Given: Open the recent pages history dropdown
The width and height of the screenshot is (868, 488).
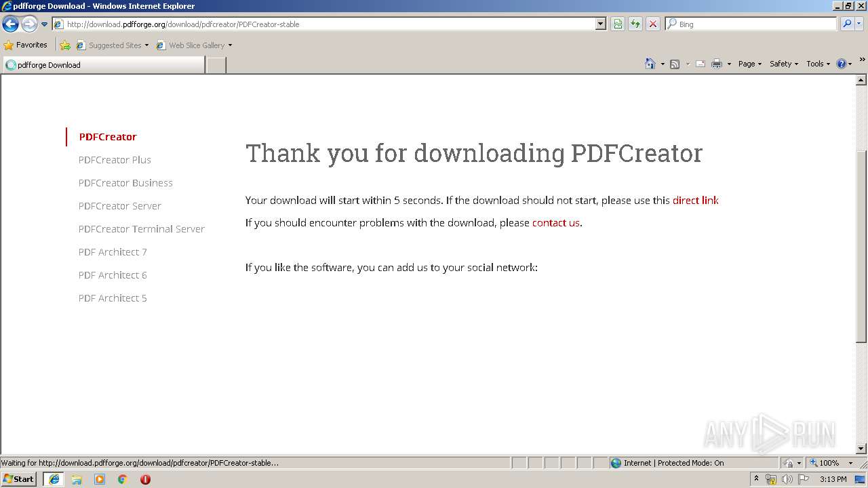Looking at the screenshot, I should coord(44,24).
